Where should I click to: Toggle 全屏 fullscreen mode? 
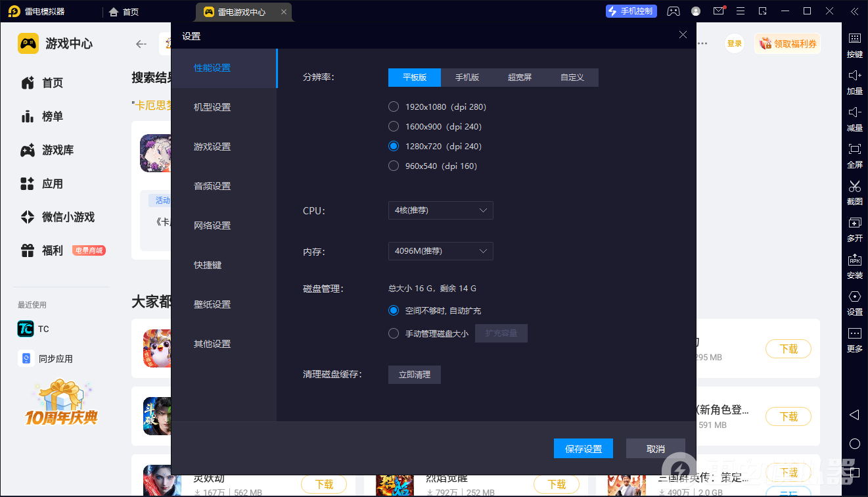854,154
